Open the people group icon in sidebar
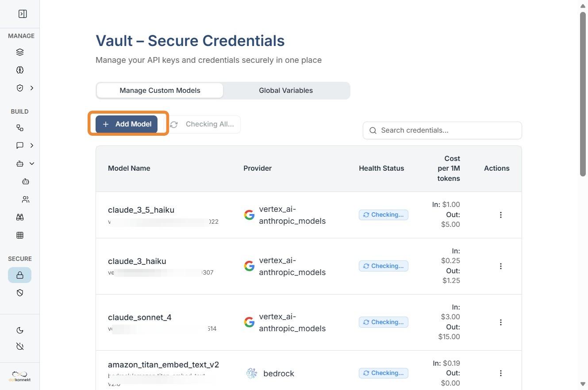This screenshot has width=588, height=390. pos(26,199)
